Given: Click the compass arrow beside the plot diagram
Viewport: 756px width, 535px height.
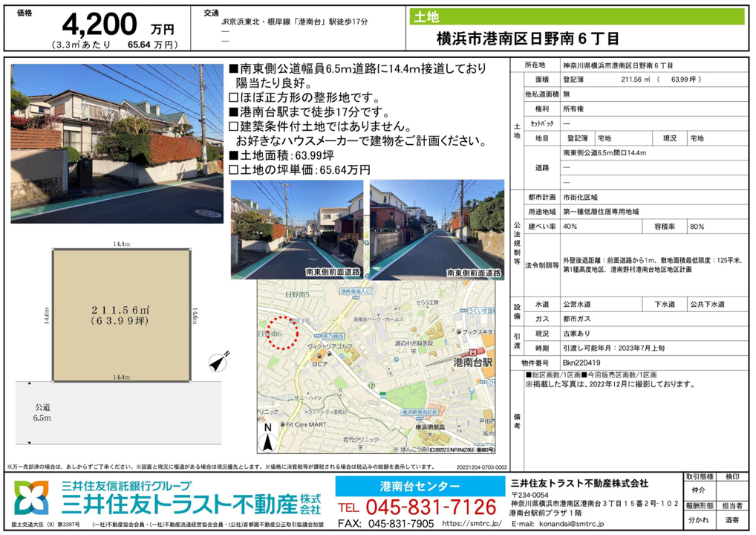Looking at the screenshot, I should [x=215, y=363].
